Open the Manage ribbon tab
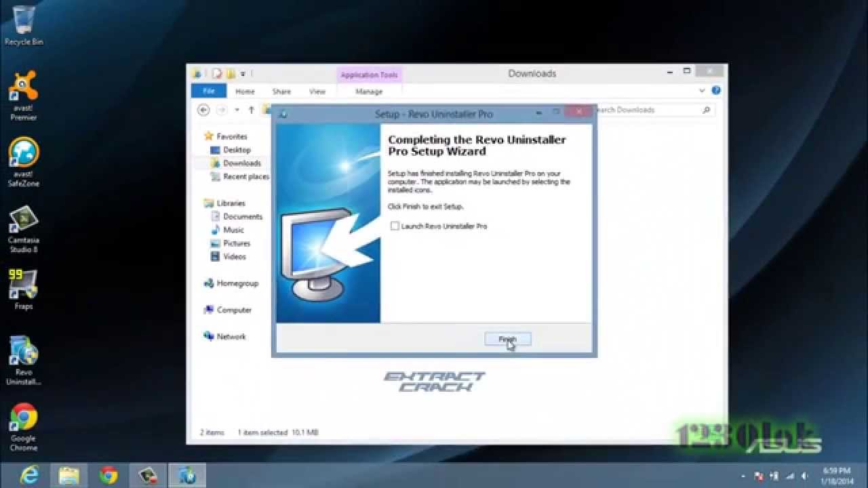868x488 pixels. [x=369, y=91]
